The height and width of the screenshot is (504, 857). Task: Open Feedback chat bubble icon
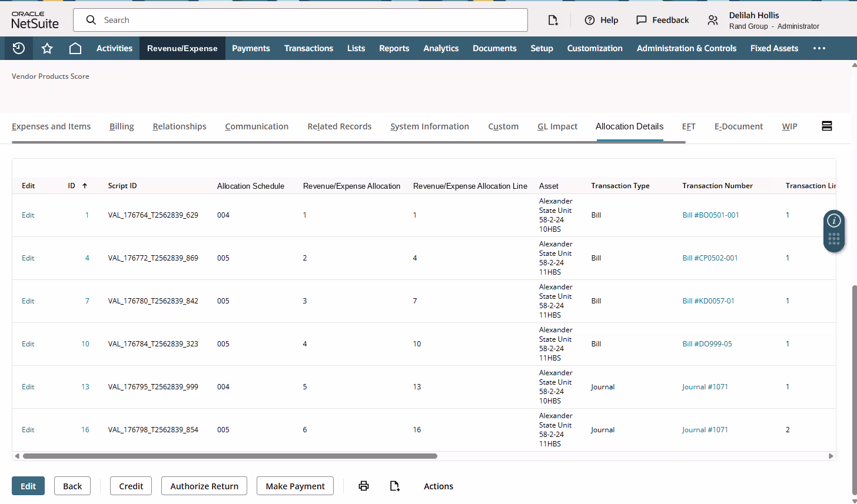coord(642,20)
